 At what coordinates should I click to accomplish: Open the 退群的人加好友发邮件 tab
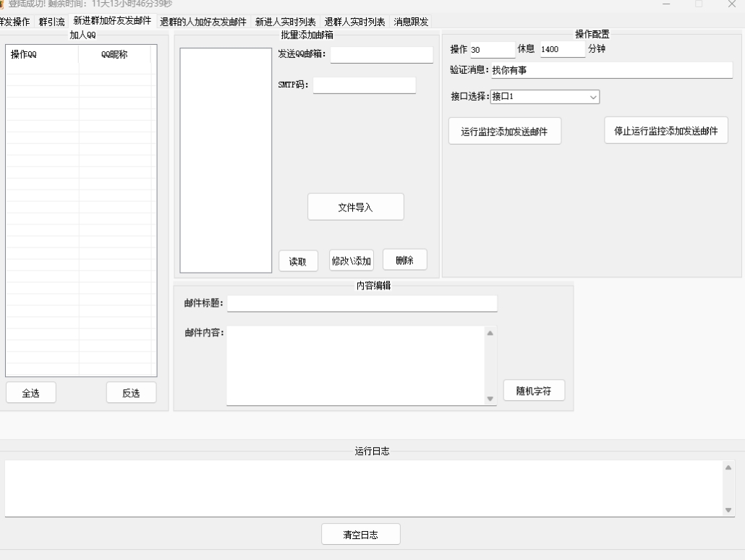(x=203, y=22)
